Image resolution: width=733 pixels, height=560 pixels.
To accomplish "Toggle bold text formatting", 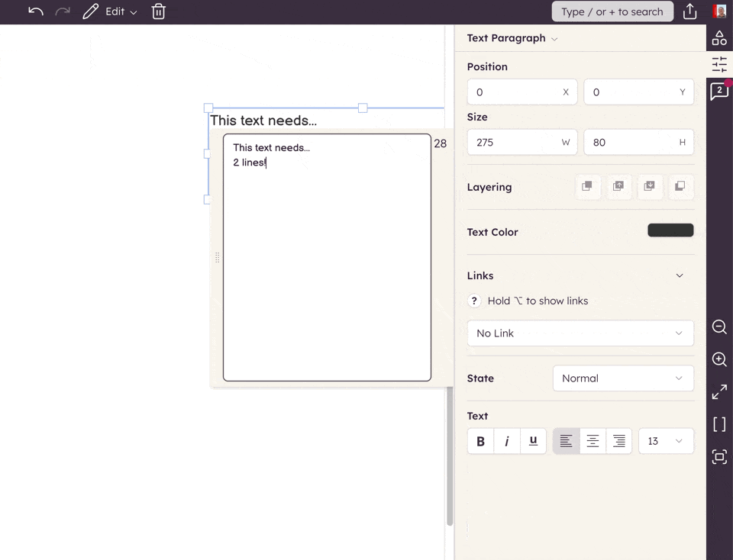I will pyautogui.click(x=480, y=441).
